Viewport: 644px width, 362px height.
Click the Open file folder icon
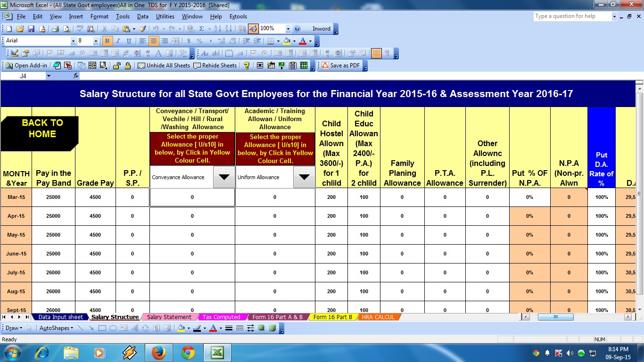(x=20, y=29)
